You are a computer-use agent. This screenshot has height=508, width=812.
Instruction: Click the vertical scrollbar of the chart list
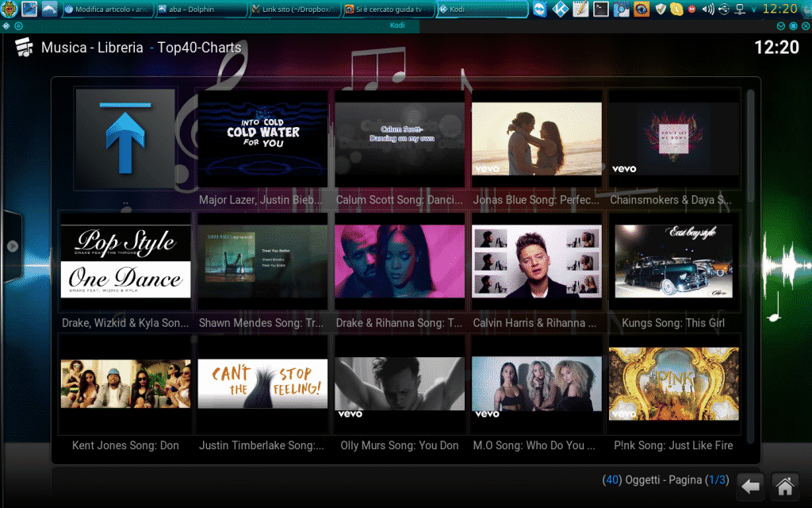pos(750,267)
